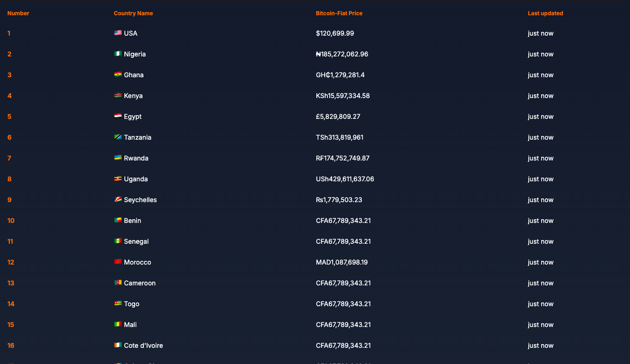Click the Tanzania flag icon

[x=118, y=137]
